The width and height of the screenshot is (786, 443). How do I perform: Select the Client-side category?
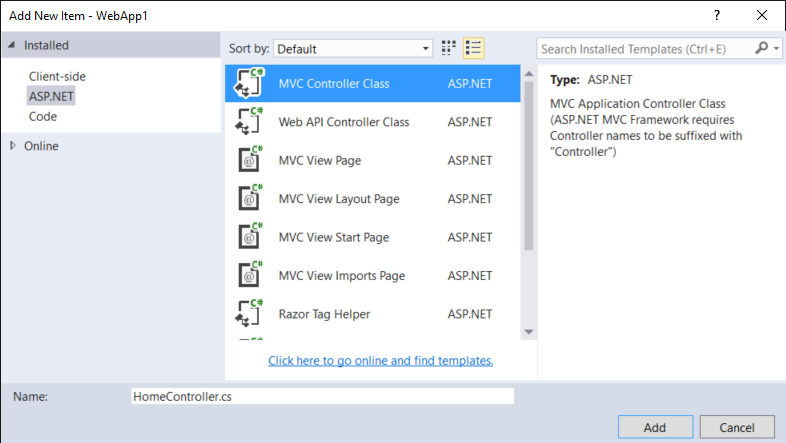(x=57, y=76)
